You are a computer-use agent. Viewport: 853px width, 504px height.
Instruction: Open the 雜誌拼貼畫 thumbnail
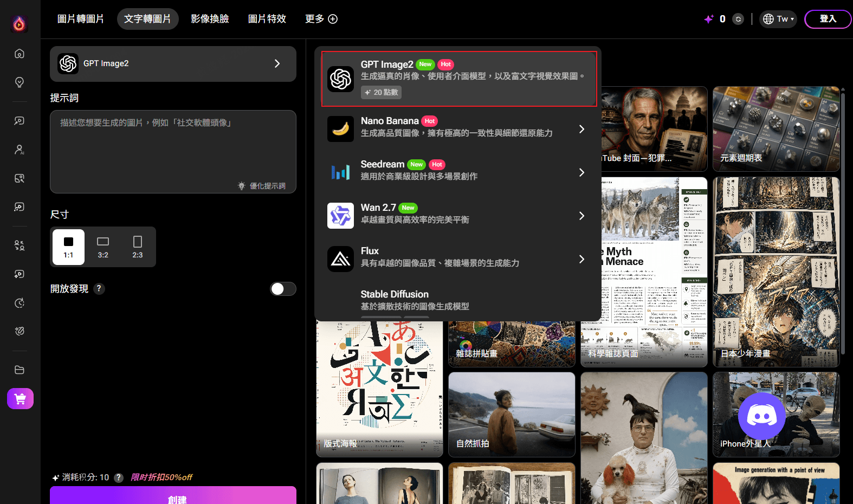(512, 344)
